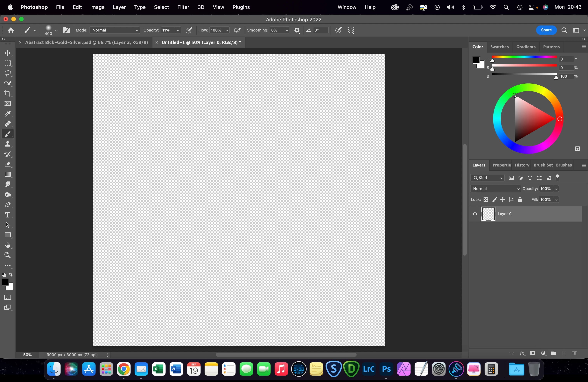The height and width of the screenshot is (382, 588).
Task: Click the hue slider in Color panel
Action: pyautogui.click(x=524, y=57)
